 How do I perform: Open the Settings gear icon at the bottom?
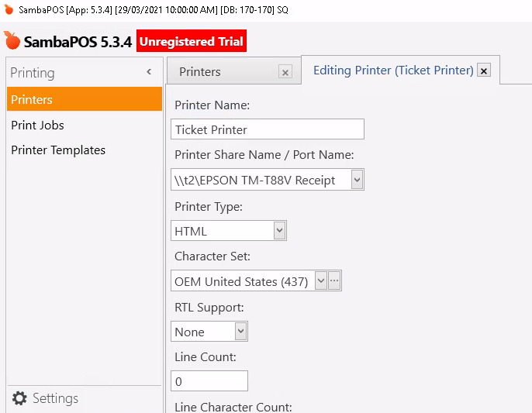coord(19,398)
